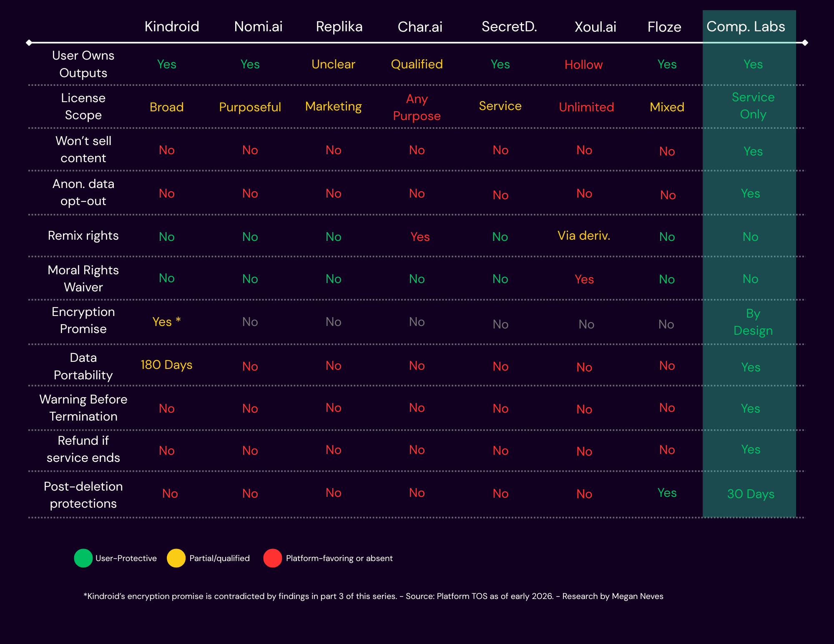
Task: Click gray 'No' Encryption Promise for Nomi.ai
Action: click(x=250, y=322)
